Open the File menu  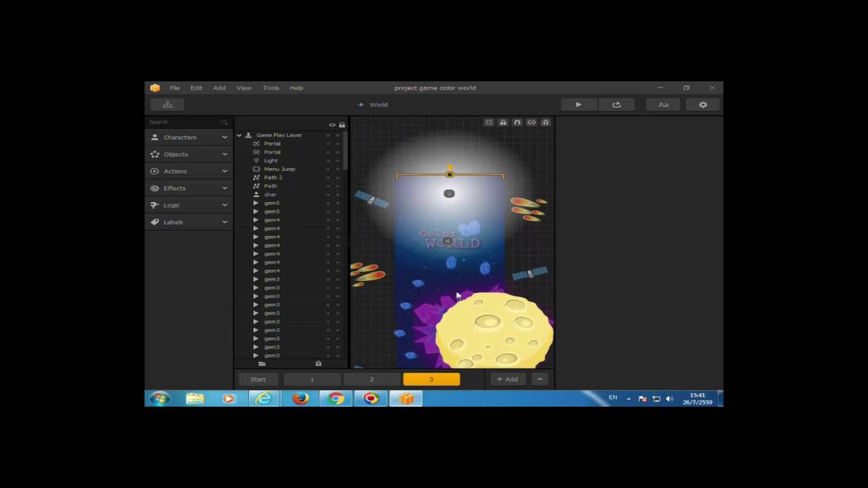point(174,87)
